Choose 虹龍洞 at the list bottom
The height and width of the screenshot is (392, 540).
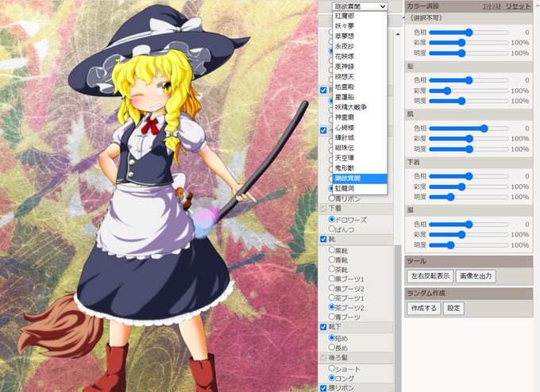[360, 188]
